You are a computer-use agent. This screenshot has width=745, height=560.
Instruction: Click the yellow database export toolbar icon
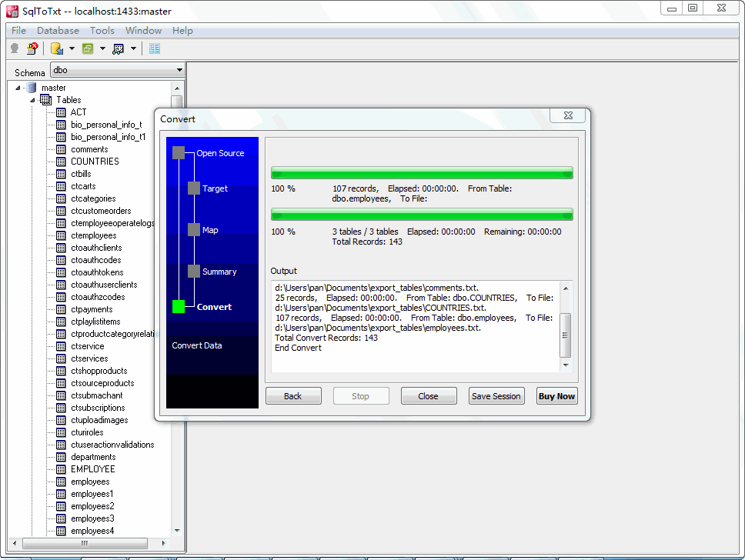click(57, 48)
